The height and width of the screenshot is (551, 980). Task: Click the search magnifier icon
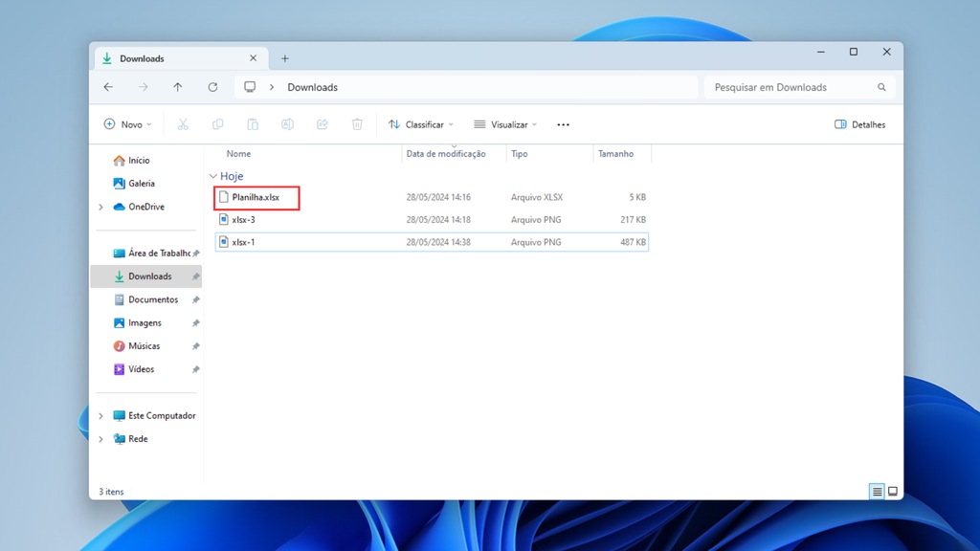881,87
